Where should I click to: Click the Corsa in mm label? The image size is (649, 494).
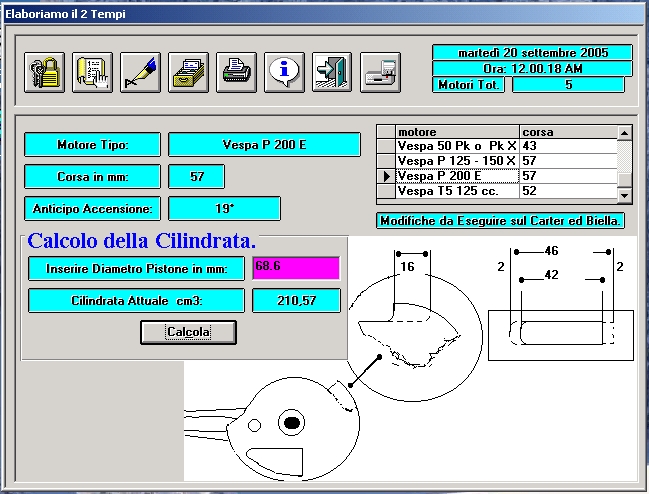click(x=92, y=176)
